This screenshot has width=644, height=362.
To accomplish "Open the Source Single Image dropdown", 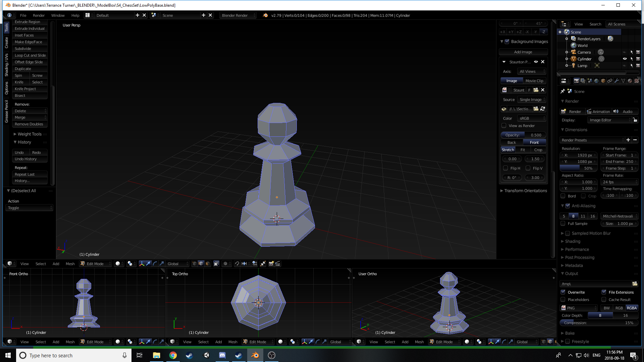I will click(x=532, y=100).
